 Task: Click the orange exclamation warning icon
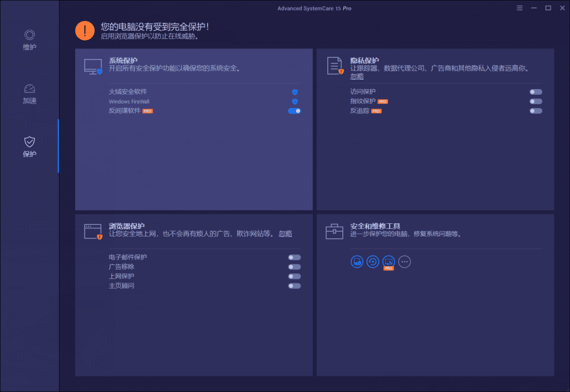[85, 31]
